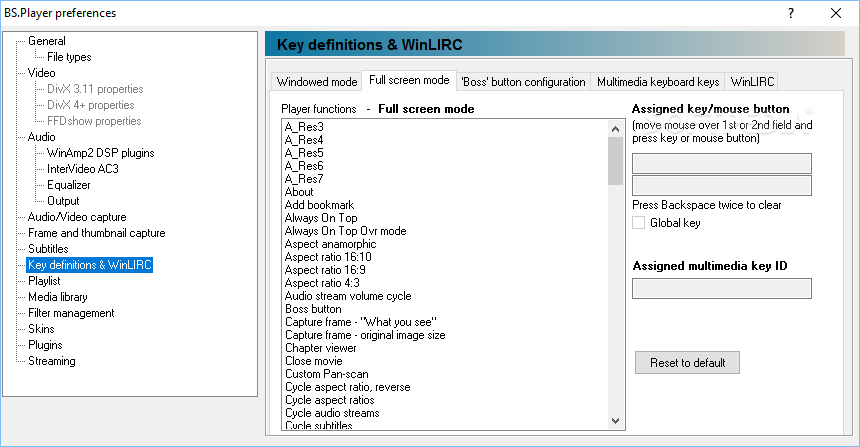Select Always On Top Ovr mode function
The width and height of the screenshot is (860, 447).
[x=346, y=231]
